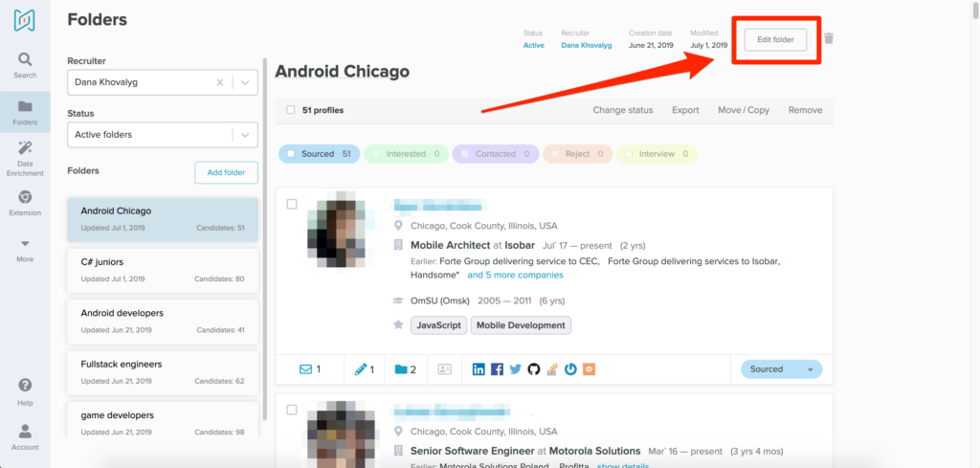
Task: Click first candidate's blurred name link
Action: (x=440, y=206)
